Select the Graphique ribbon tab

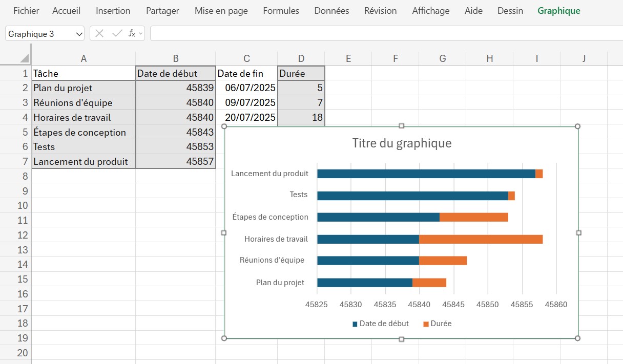coord(559,11)
